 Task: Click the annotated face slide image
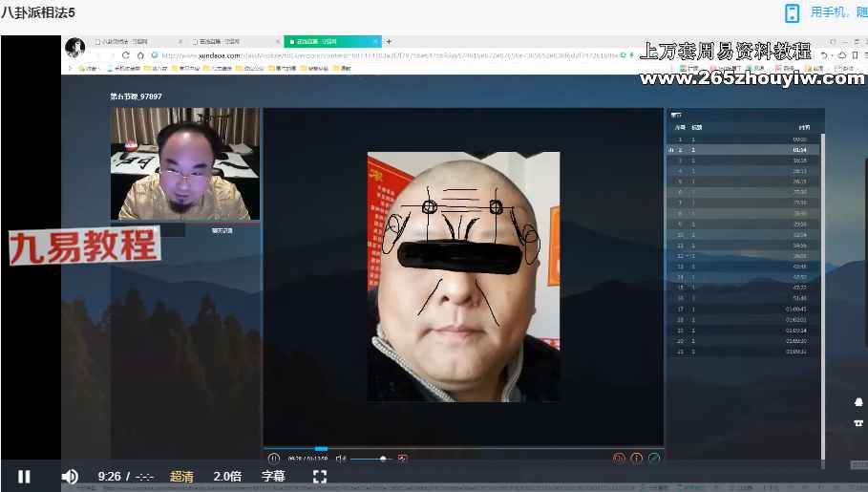click(x=463, y=276)
